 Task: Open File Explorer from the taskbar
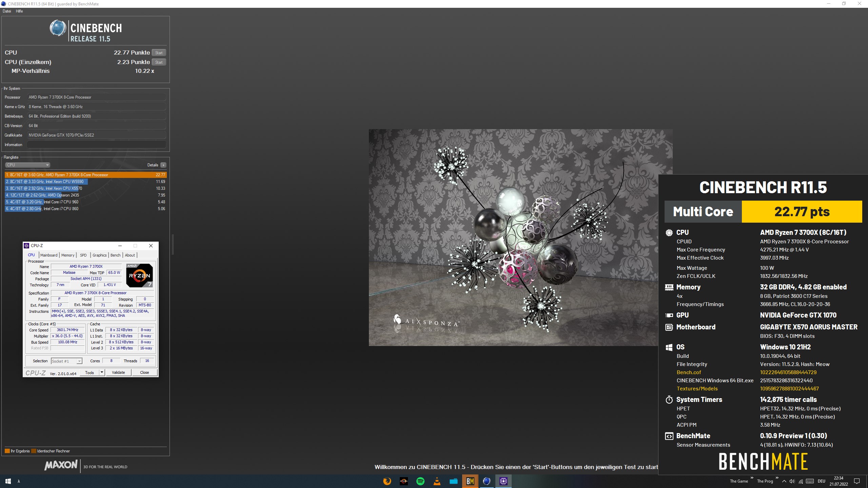tap(453, 481)
